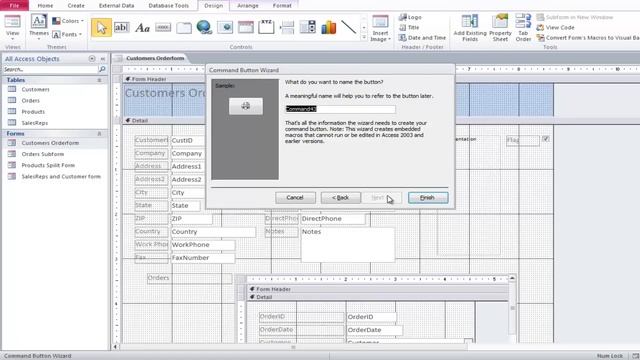Open the theme Fonts dropdown
The image size is (640, 360).
coord(67,34)
